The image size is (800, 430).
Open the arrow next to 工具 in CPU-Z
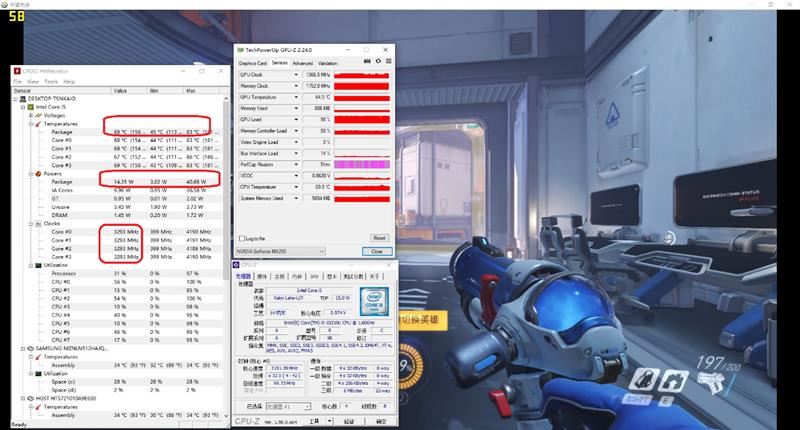330,421
